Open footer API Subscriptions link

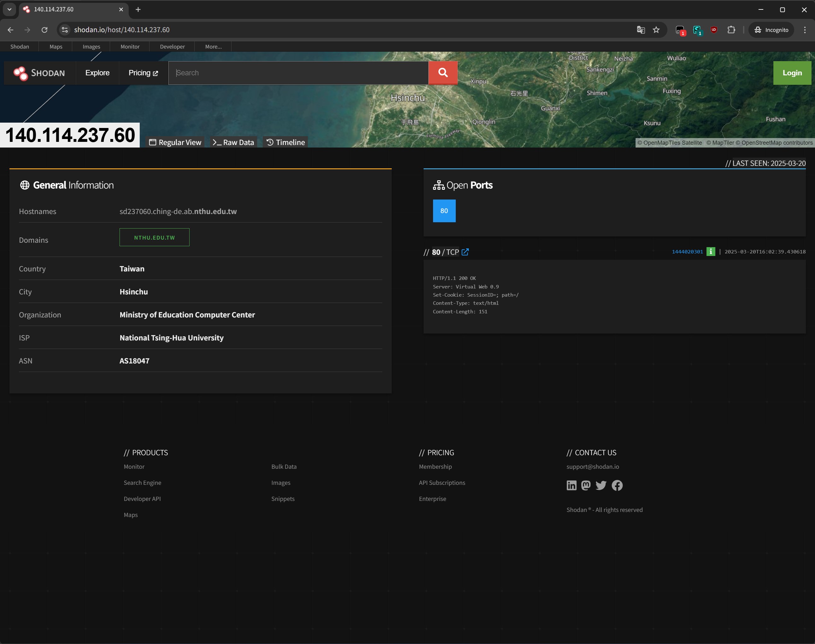point(442,483)
